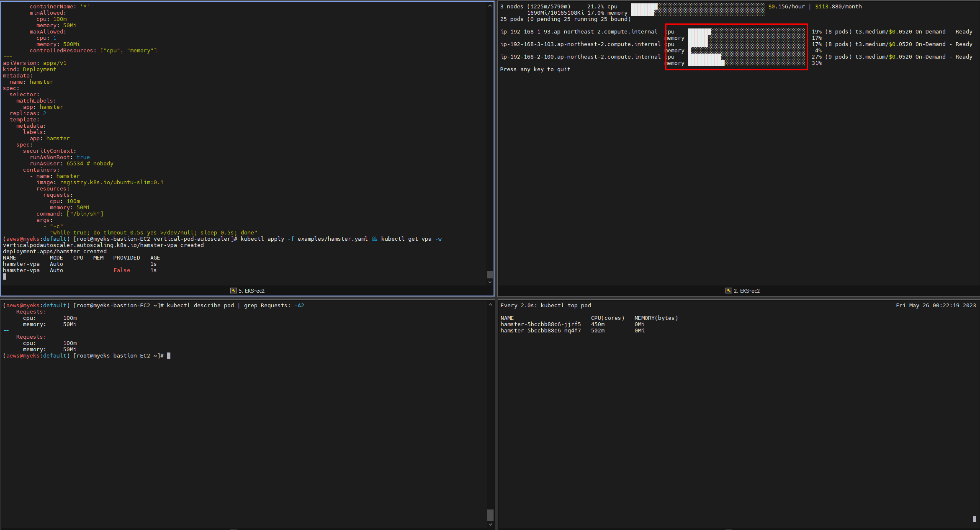Image resolution: width=980 pixels, height=530 pixels.
Task: Click the ip-192-168-3-103 node name
Action: (x=580, y=44)
